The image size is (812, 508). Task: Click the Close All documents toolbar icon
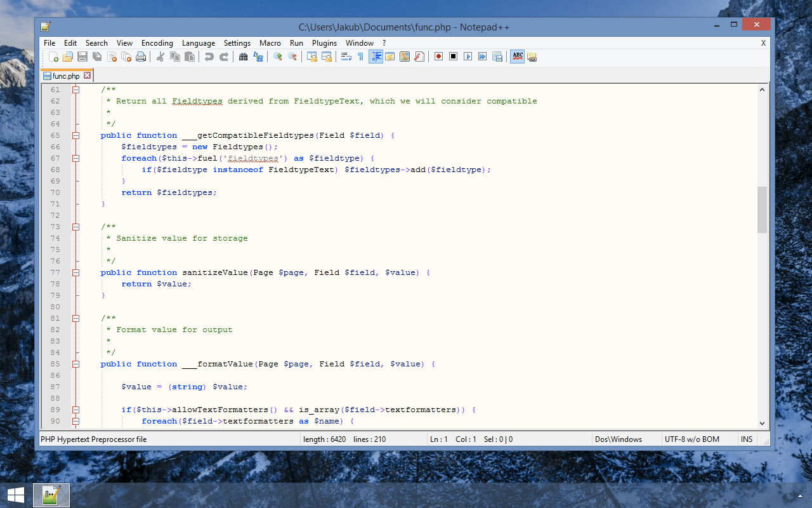click(126, 57)
